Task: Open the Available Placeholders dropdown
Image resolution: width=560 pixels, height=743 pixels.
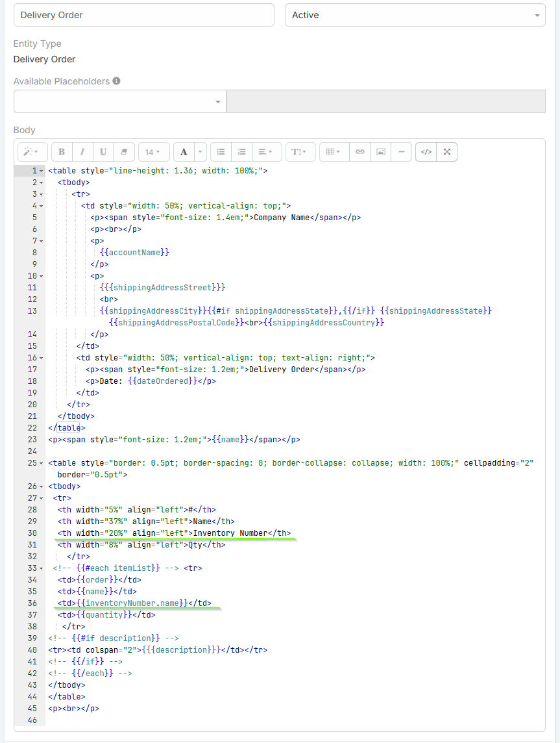Action: coord(119,102)
